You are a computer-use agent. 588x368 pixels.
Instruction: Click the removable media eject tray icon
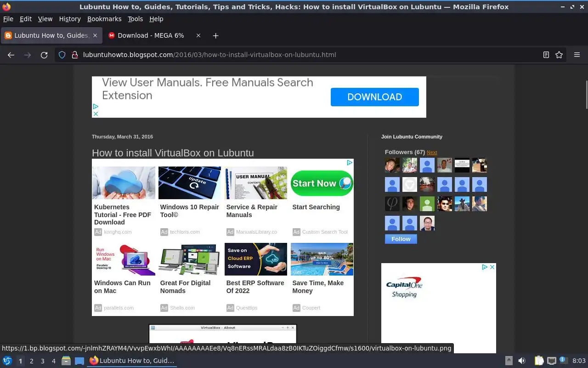(x=509, y=361)
